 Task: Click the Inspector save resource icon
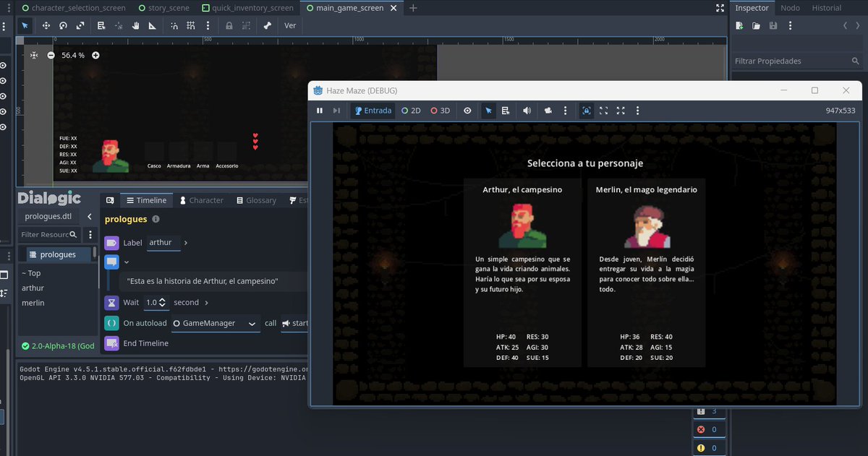[773, 25]
